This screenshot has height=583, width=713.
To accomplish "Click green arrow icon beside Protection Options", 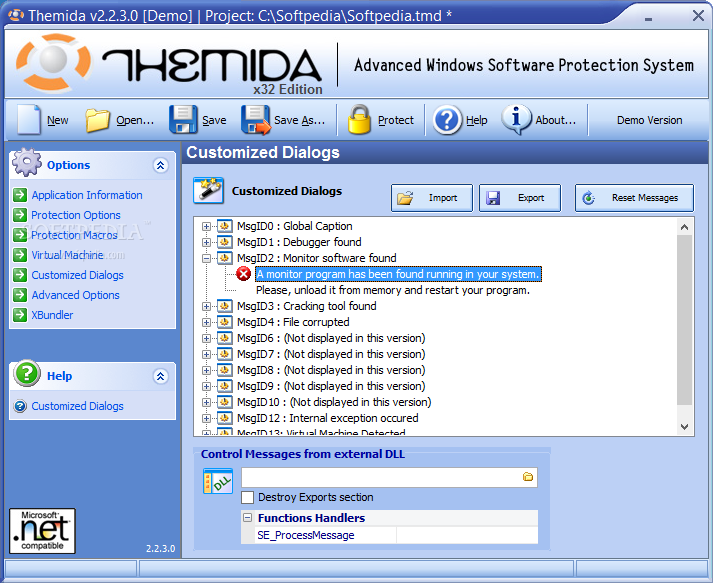I will pyautogui.click(x=20, y=215).
